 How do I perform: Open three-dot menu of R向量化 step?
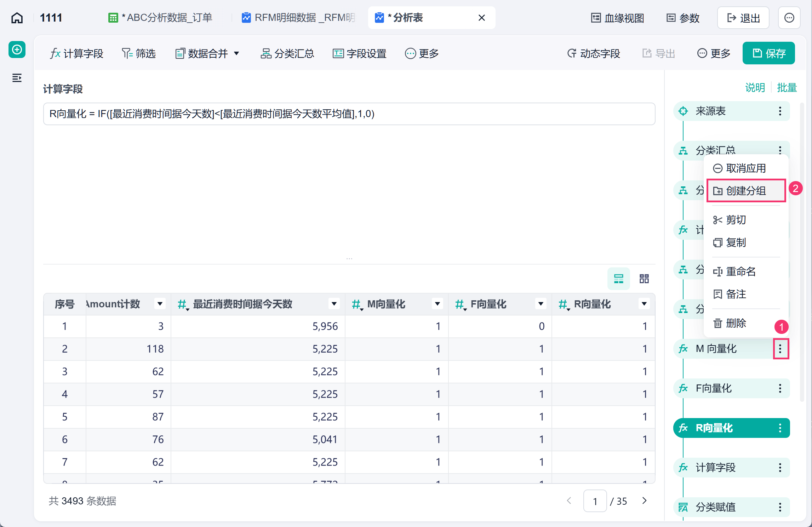pyautogui.click(x=780, y=428)
